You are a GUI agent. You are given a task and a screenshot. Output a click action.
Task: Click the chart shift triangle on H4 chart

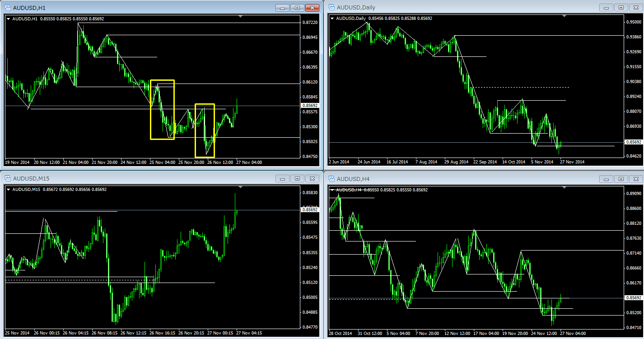565,187
